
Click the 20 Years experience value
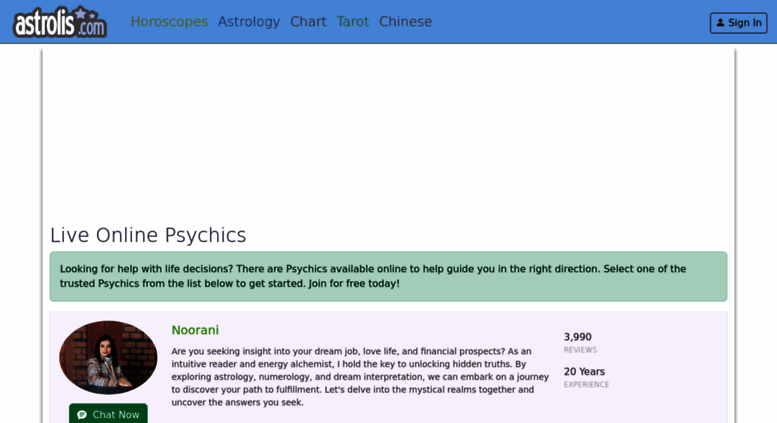pyautogui.click(x=584, y=371)
